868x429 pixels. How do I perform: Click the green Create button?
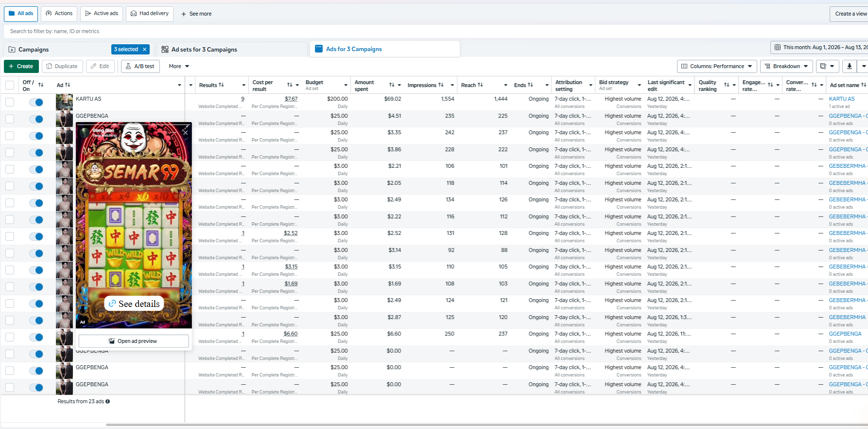point(21,66)
